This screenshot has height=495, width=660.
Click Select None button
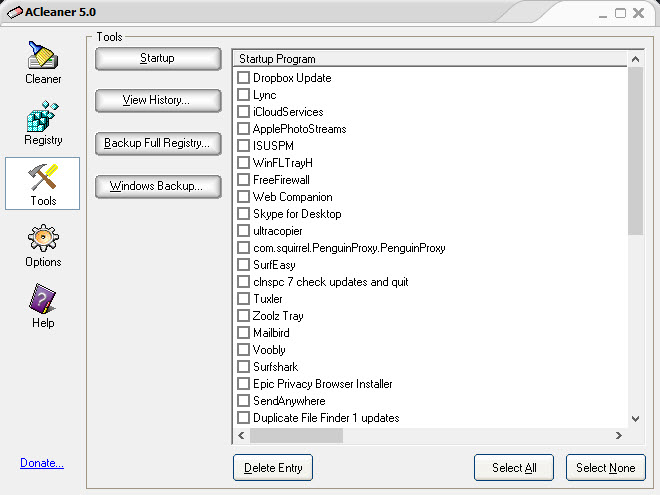(606, 467)
